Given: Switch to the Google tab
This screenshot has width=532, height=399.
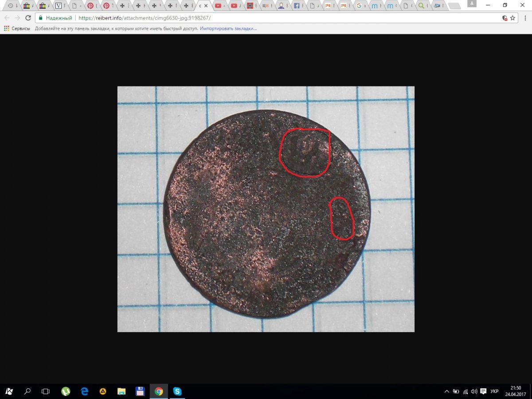Looking at the screenshot, I should point(359,6).
